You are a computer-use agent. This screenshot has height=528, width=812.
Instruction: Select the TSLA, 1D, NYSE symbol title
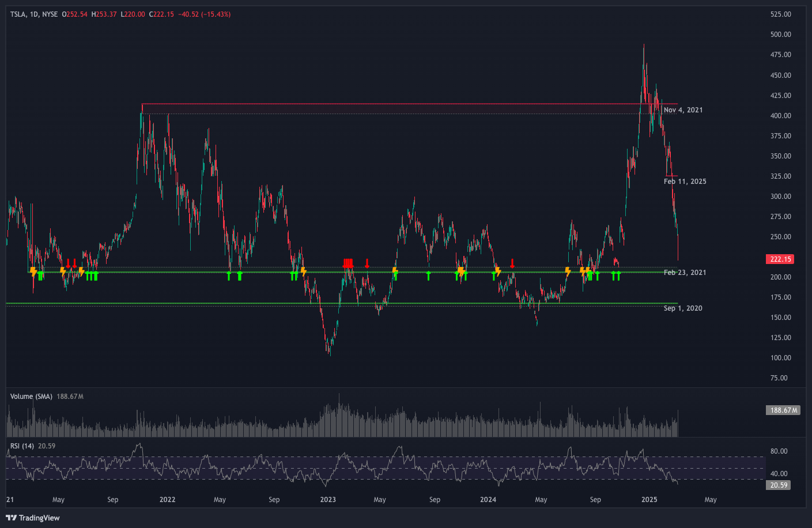34,14
